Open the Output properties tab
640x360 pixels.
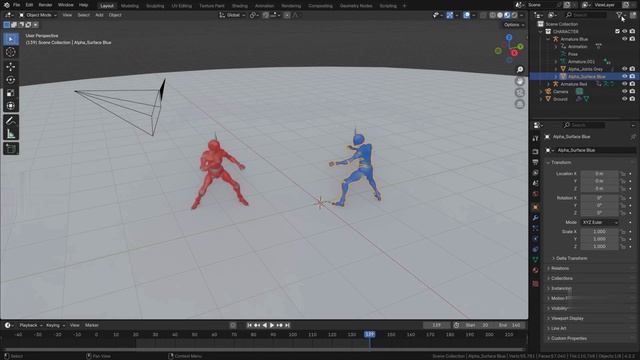click(536, 162)
